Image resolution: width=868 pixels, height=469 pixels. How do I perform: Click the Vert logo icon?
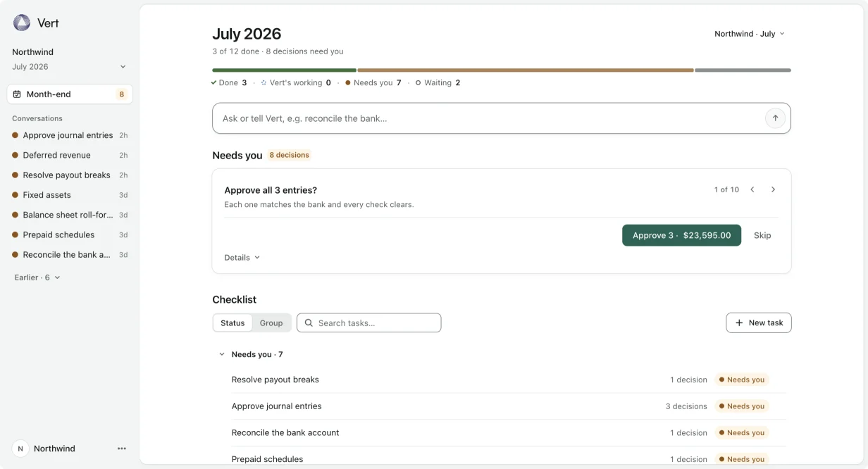pyautogui.click(x=22, y=23)
